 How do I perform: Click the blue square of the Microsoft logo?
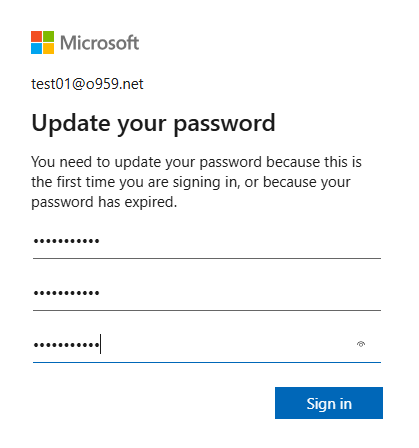click(36, 48)
